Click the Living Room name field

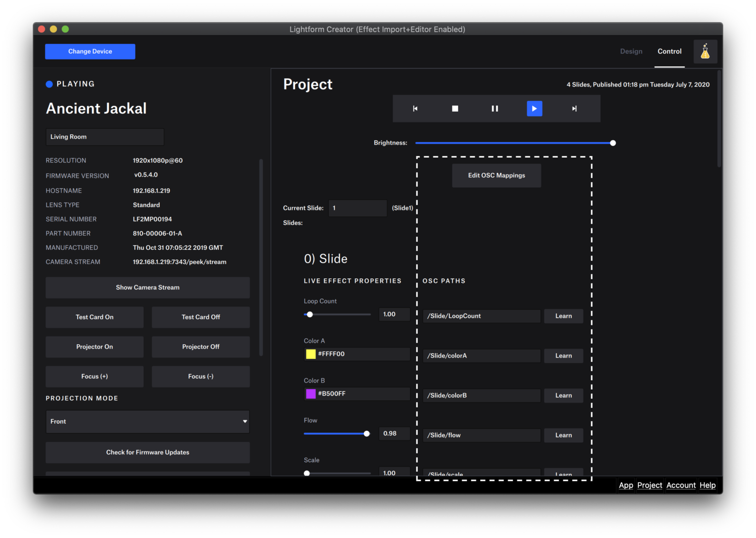[x=105, y=137]
